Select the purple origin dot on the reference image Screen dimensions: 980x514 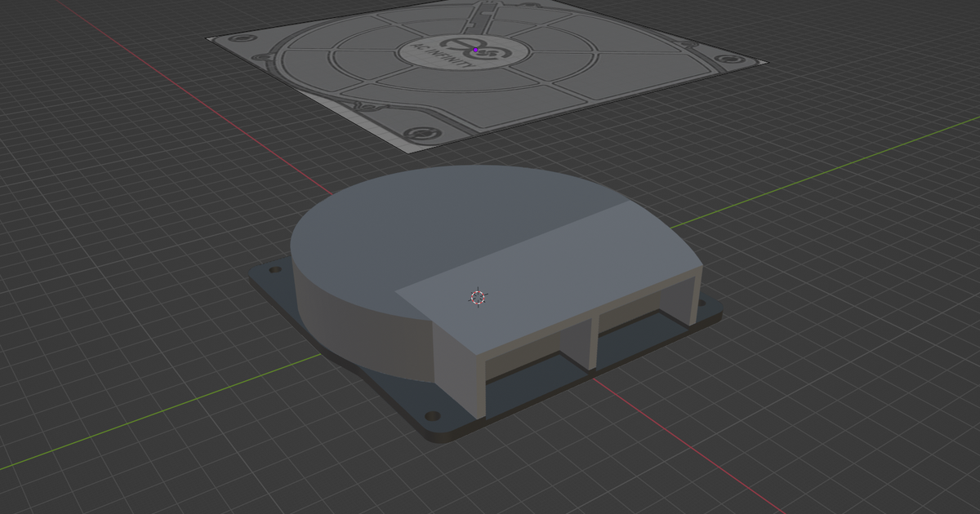[475, 50]
